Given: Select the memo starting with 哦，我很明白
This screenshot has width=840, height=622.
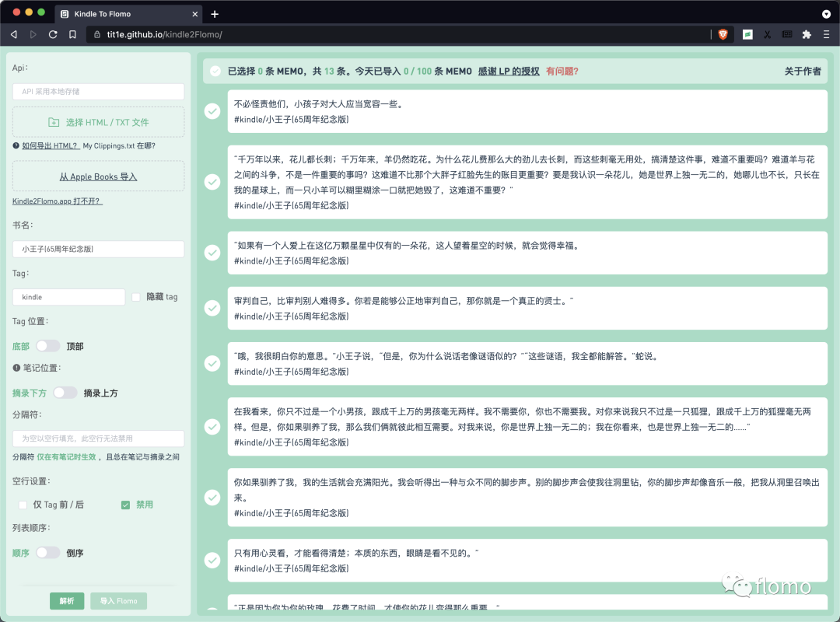Looking at the screenshot, I should point(212,363).
